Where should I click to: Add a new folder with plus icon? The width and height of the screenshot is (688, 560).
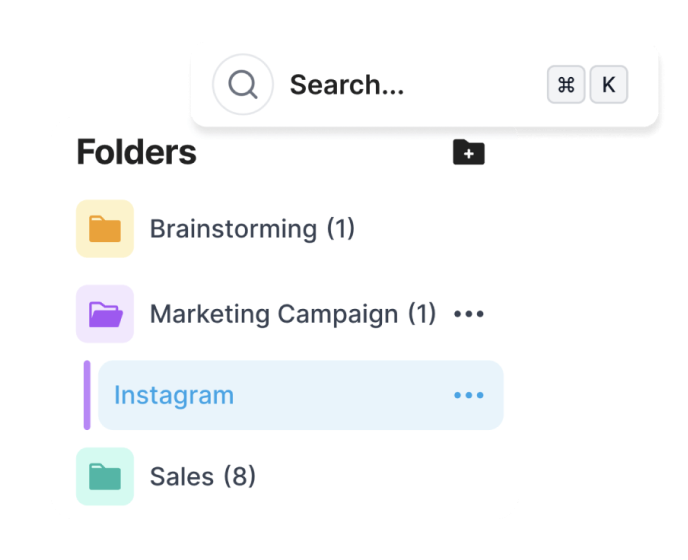[x=469, y=152]
